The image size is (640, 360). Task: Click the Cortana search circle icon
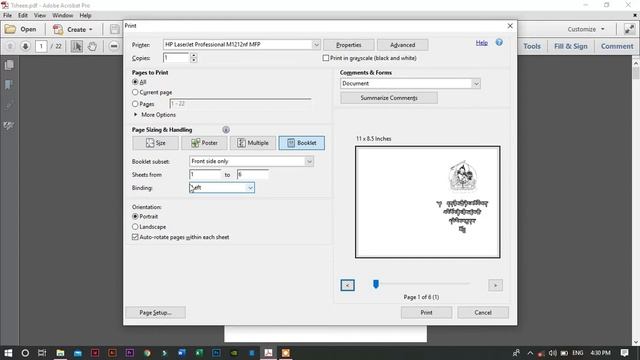pyautogui.click(x=25, y=353)
